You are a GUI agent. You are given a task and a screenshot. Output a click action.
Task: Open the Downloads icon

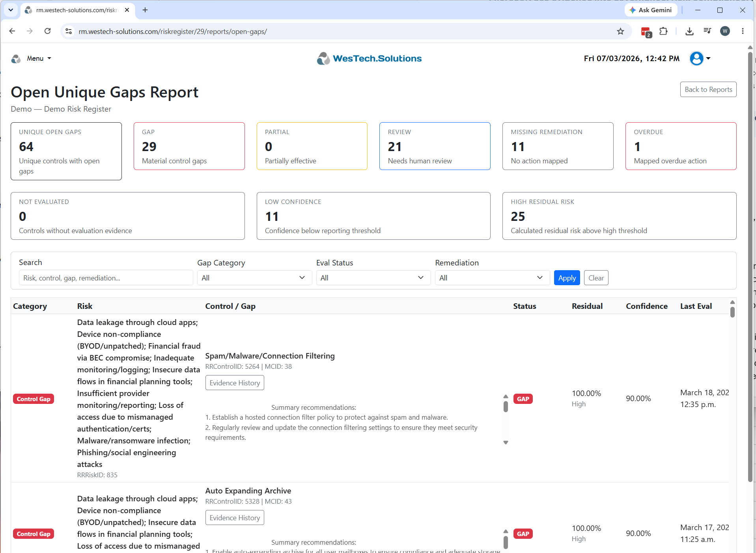click(689, 31)
